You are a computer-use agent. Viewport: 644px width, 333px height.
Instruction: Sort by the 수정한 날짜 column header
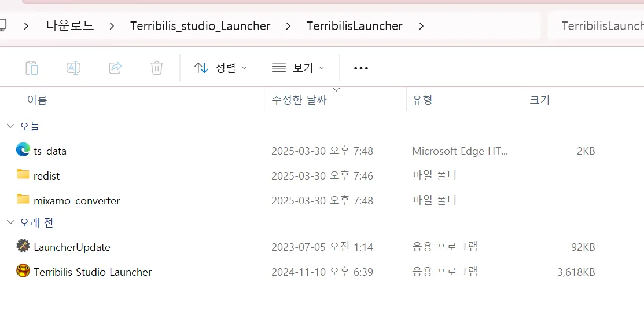click(x=299, y=100)
